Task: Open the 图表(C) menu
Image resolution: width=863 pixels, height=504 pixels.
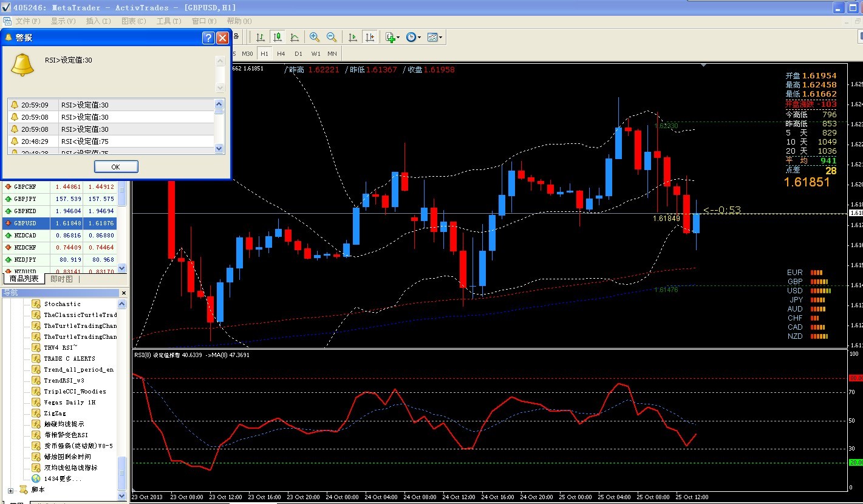Action: (x=134, y=21)
